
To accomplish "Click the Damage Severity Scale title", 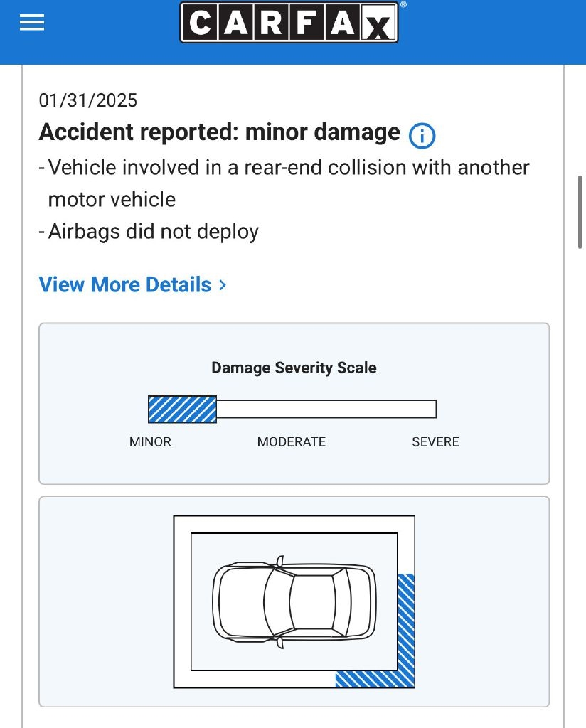I will [x=294, y=368].
